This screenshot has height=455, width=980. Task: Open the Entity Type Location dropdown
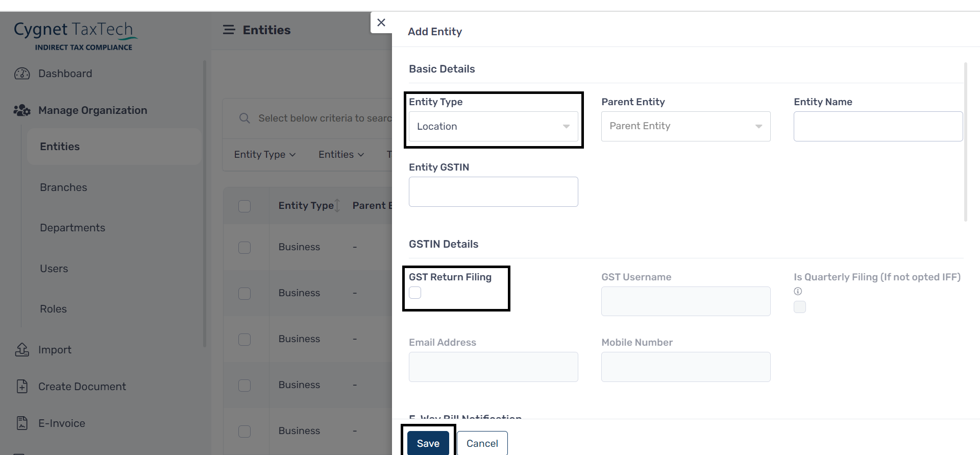click(x=494, y=127)
